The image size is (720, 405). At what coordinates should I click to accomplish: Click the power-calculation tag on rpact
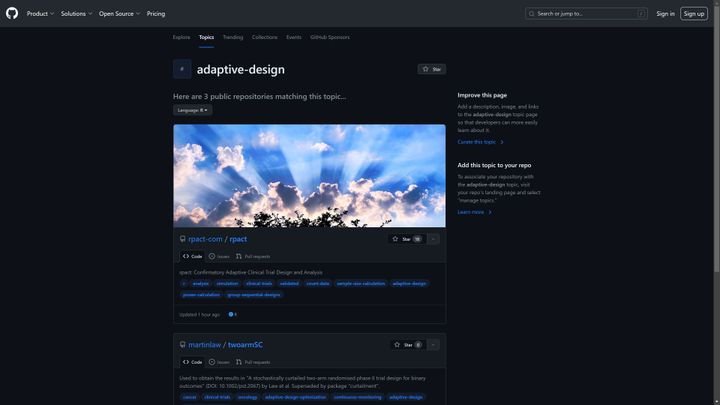[x=201, y=295]
